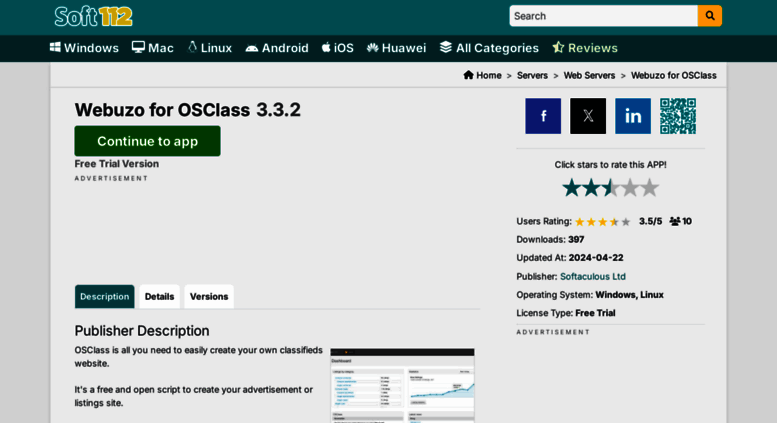777x423 pixels.
Task: Click the Soft112 logo
Action: pos(93,16)
